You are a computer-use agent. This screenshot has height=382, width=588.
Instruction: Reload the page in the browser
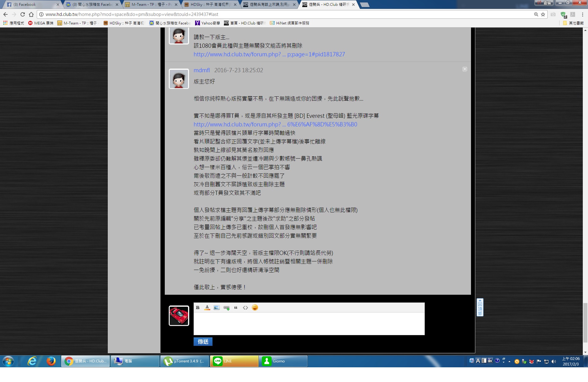(23, 14)
